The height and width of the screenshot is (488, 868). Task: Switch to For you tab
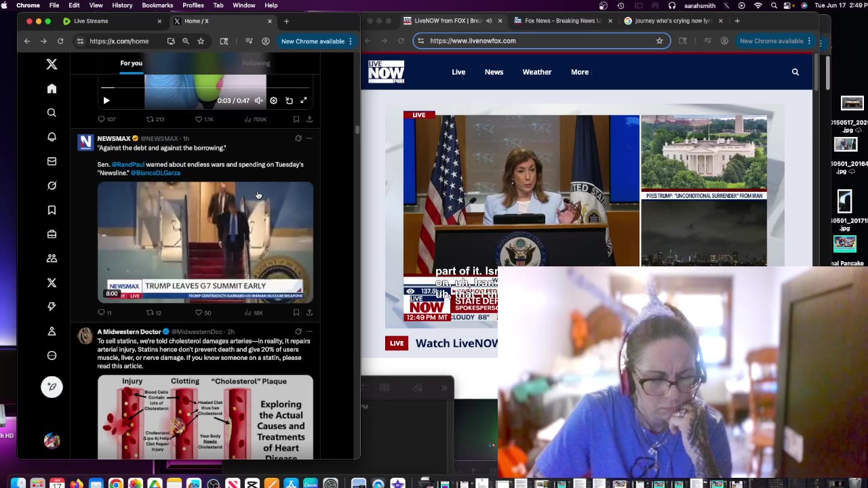click(132, 63)
